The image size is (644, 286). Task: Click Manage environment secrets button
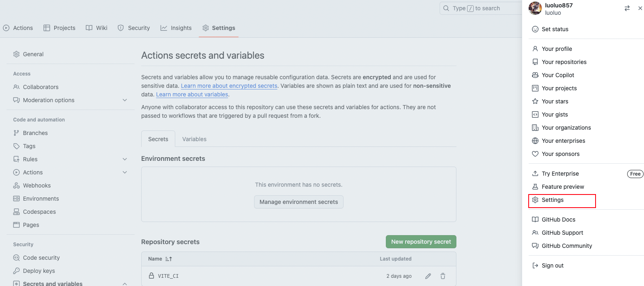(298, 202)
